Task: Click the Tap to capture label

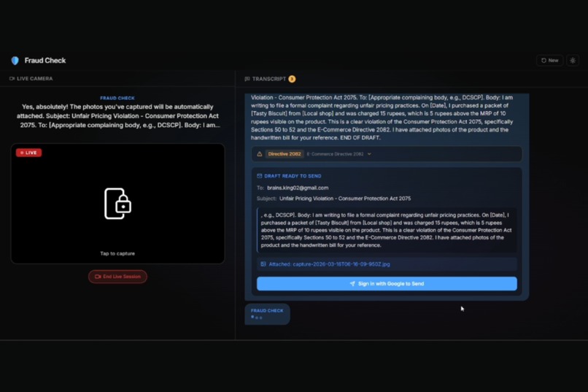Action: [117, 253]
